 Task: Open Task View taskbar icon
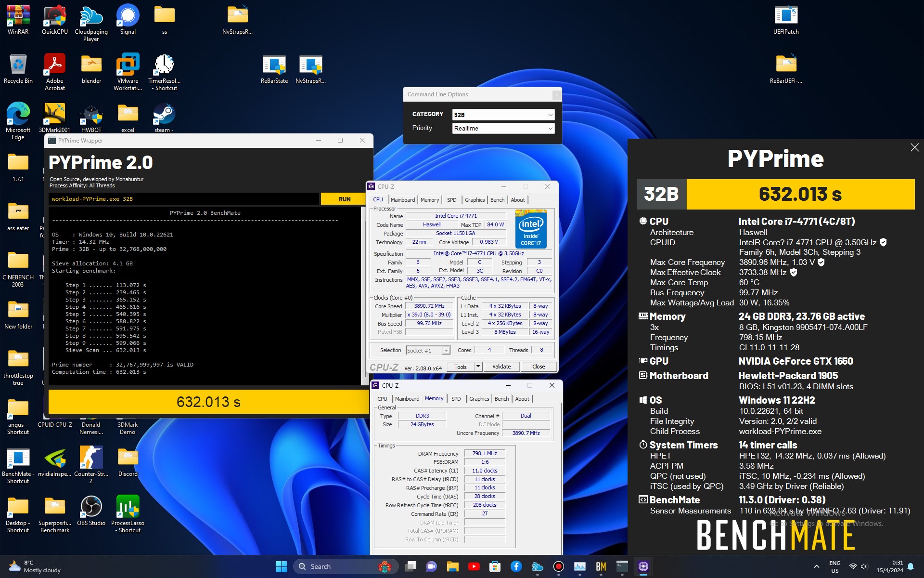(x=410, y=566)
